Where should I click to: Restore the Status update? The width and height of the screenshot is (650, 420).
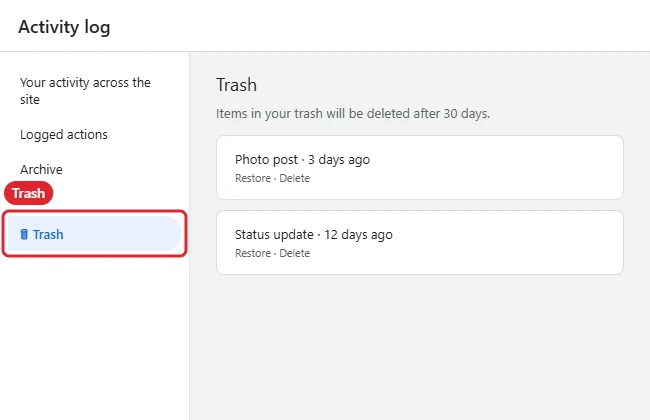click(253, 253)
